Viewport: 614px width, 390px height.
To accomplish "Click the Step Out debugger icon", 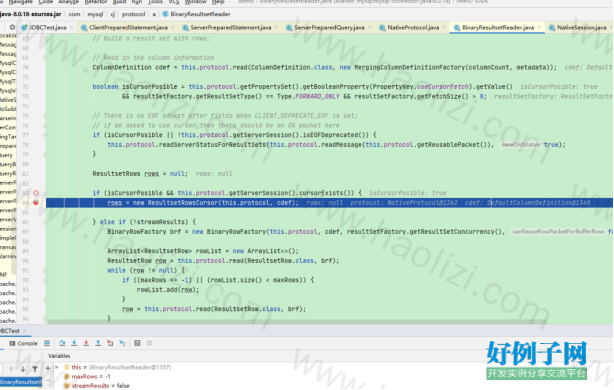I will click(98, 343).
